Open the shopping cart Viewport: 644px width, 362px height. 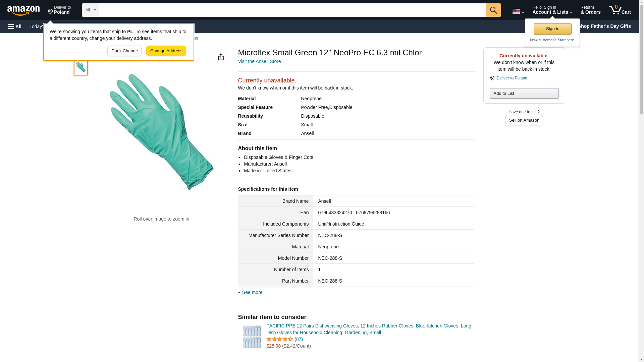coord(620,10)
